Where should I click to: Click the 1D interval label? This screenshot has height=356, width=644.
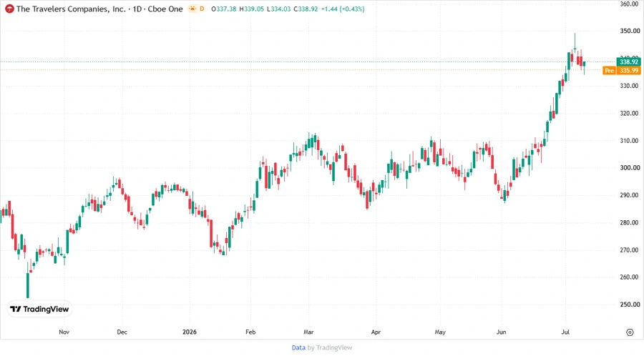point(137,9)
